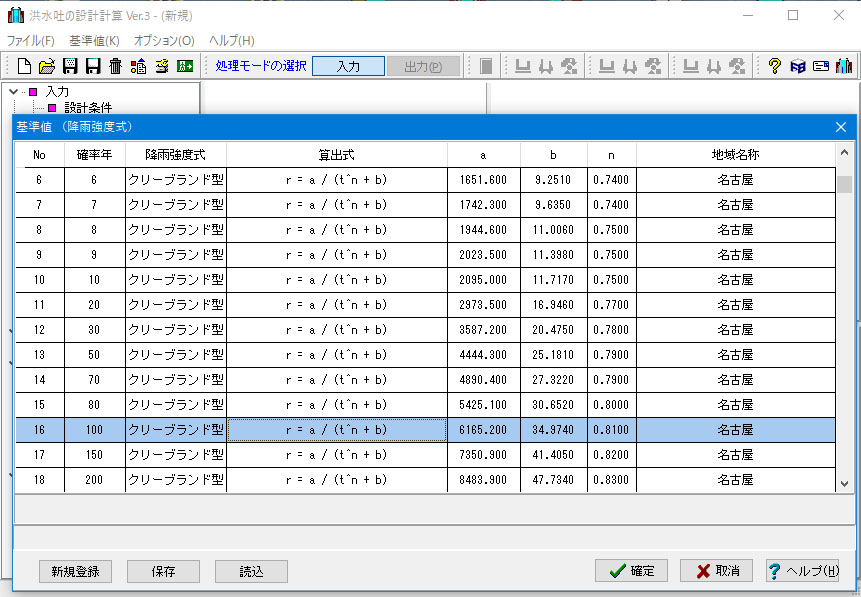The width and height of the screenshot is (861, 597).
Task: Maximize the main application window
Action: click(x=792, y=15)
